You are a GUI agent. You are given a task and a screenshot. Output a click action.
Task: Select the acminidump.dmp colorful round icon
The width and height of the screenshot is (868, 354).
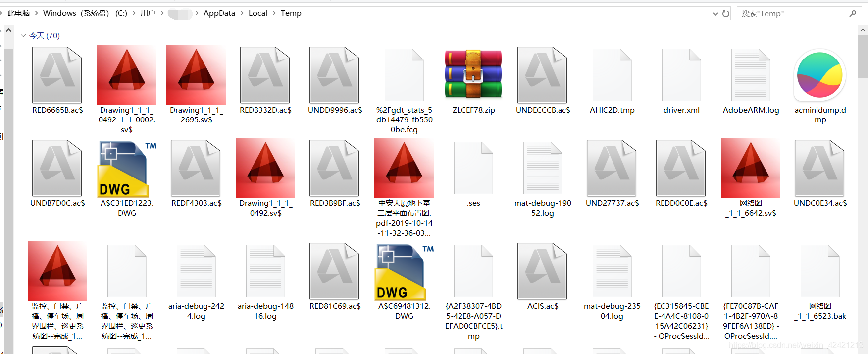(820, 76)
